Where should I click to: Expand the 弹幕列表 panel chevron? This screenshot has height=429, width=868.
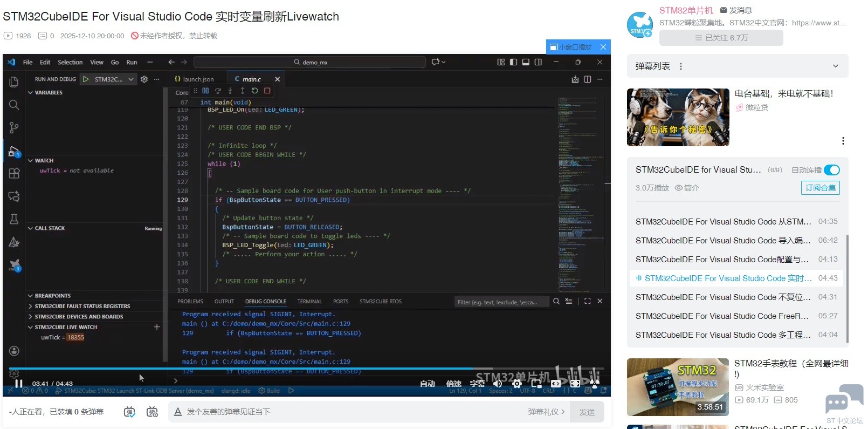[x=836, y=66]
